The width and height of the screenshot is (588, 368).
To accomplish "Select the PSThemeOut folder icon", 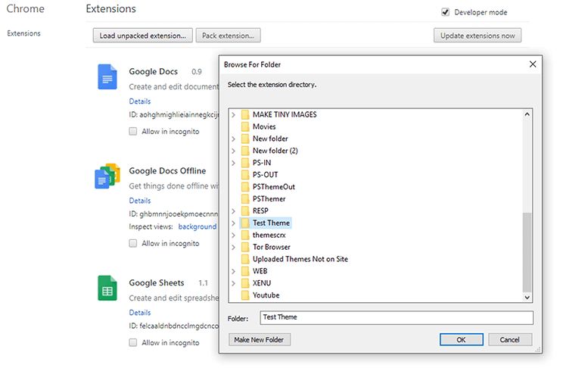I will (245, 186).
